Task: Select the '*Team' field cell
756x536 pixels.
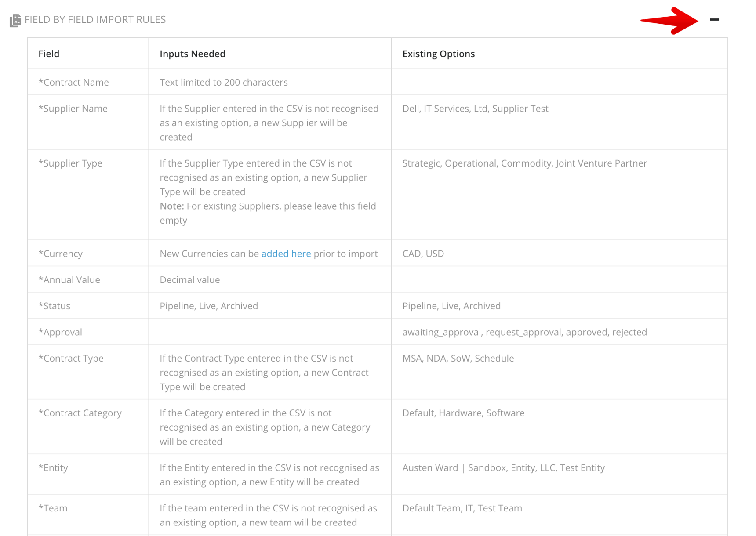Action: (53, 508)
